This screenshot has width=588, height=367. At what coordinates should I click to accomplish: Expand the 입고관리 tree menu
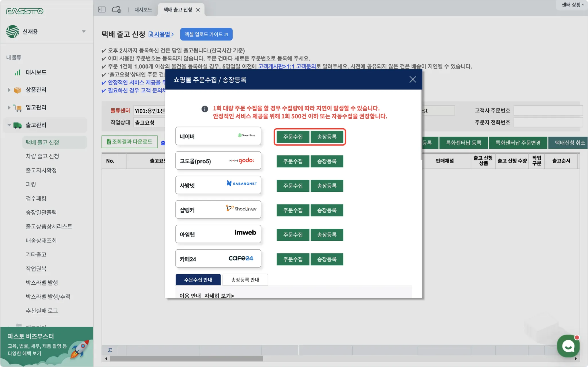[9, 107]
